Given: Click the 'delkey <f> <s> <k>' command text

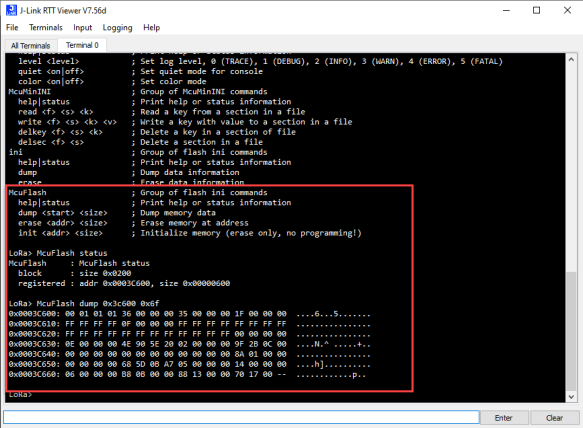Looking at the screenshot, I should coord(60,132).
